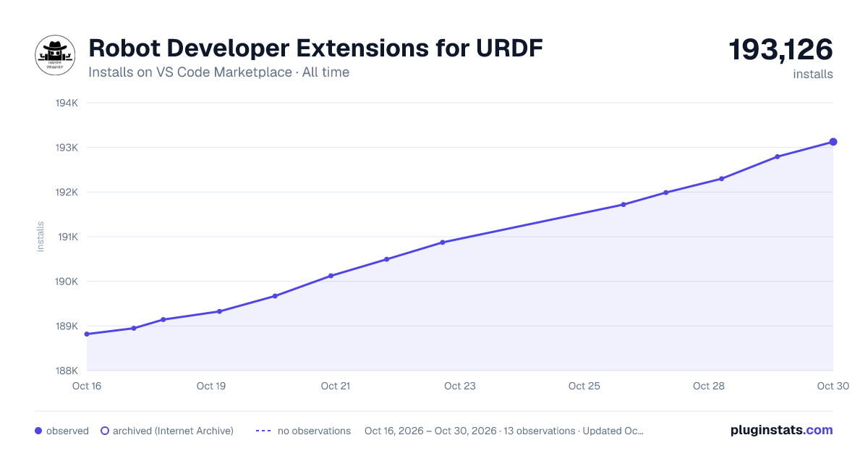Click the date range and observations footer text
Viewport: 868px width, 456px height.
point(504,431)
